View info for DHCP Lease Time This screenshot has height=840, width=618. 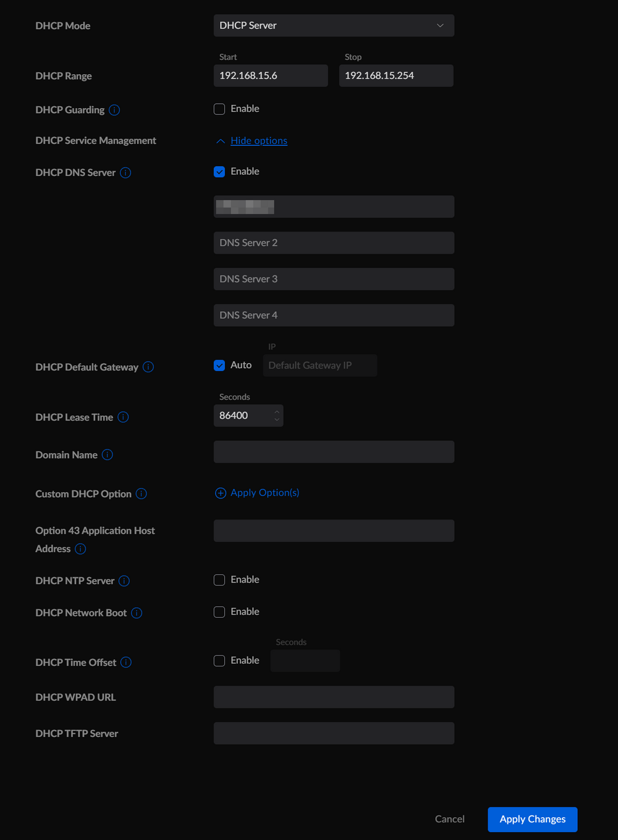tap(124, 418)
